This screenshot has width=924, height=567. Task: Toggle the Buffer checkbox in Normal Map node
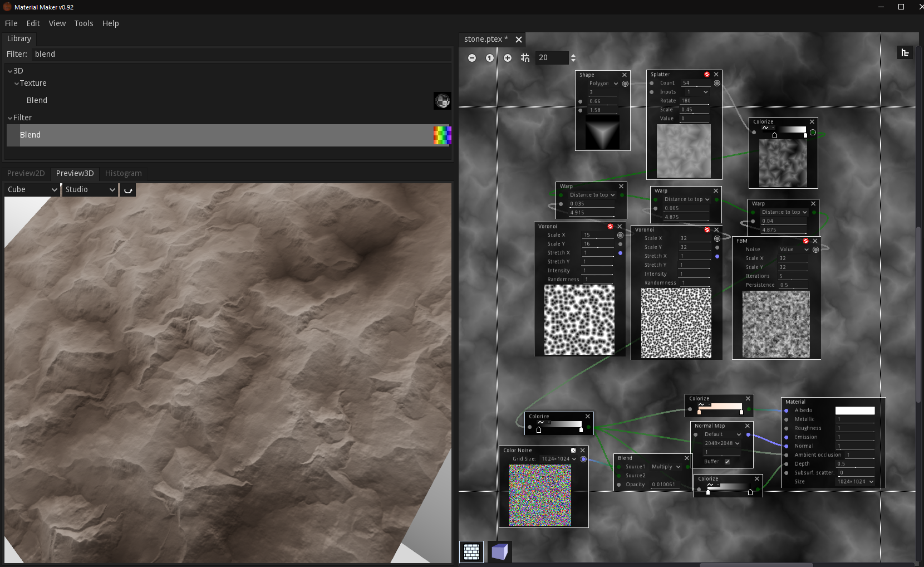coord(727,461)
